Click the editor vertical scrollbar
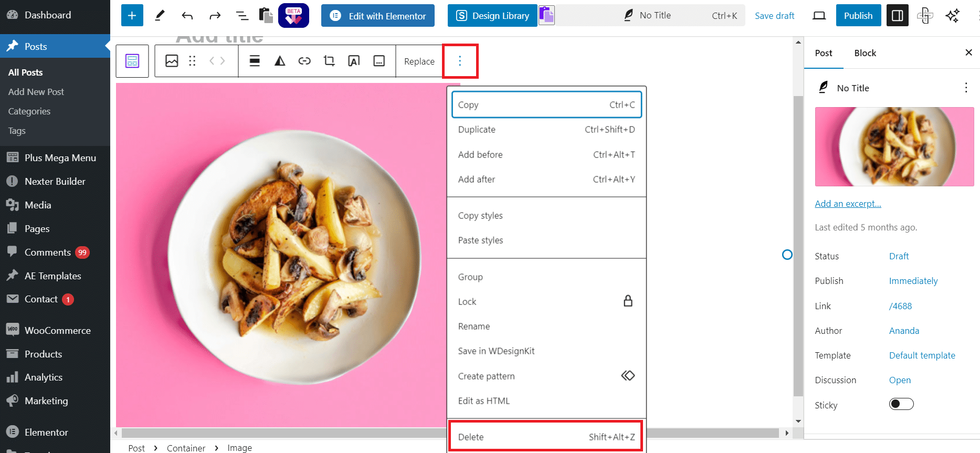 click(x=798, y=246)
